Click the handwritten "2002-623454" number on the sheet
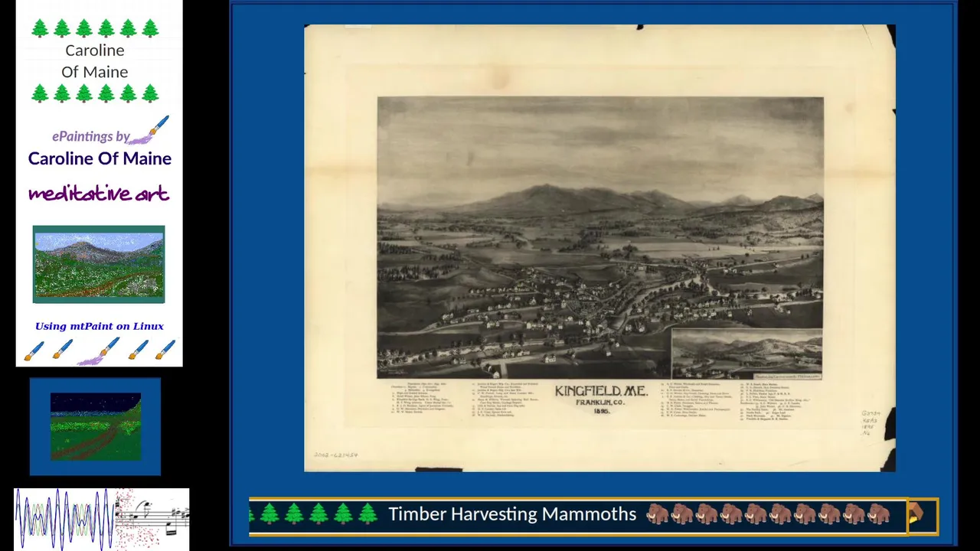This screenshot has height=551, width=980. [335, 455]
